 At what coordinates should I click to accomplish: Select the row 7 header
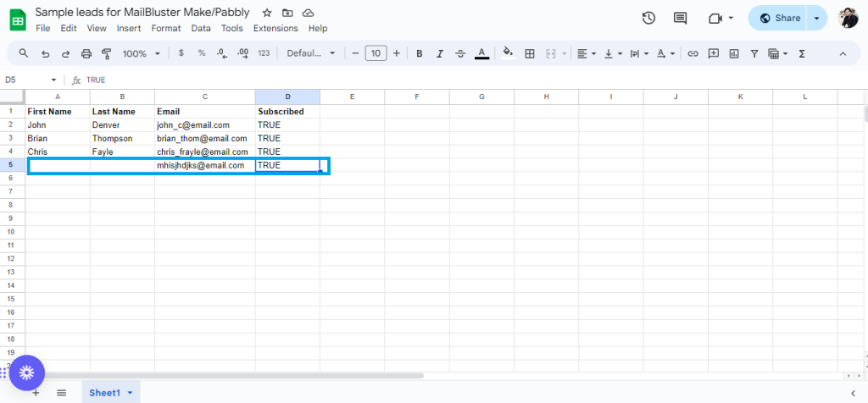point(12,191)
